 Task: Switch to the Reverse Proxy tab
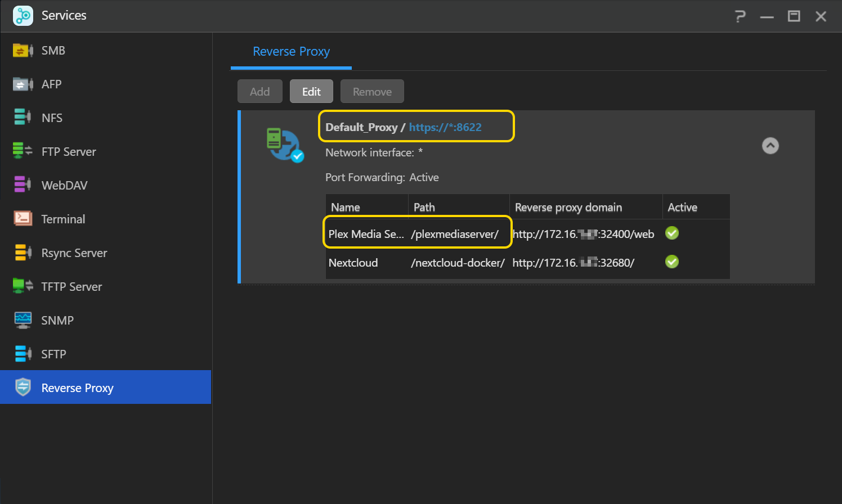pyautogui.click(x=291, y=52)
